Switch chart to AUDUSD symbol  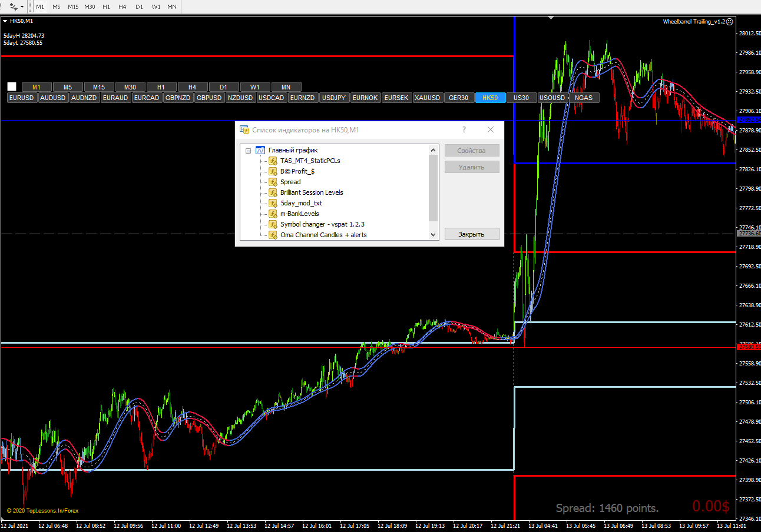(x=54, y=98)
